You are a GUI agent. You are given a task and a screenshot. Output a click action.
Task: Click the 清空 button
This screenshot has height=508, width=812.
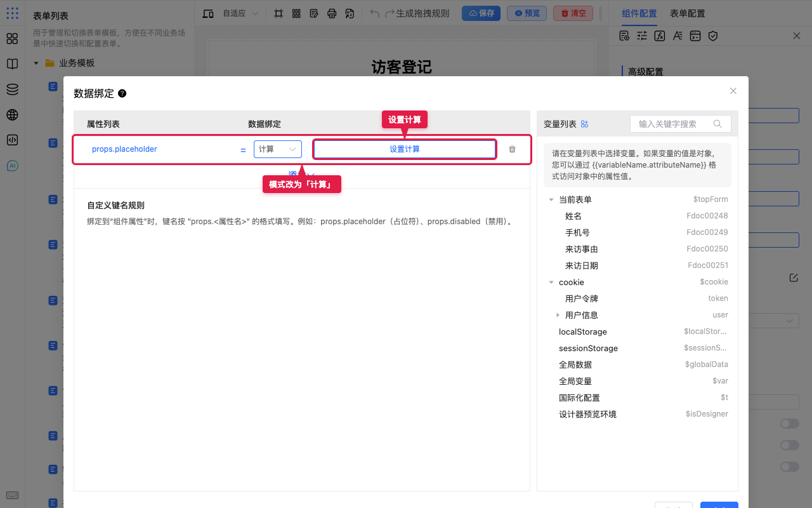click(573, 13)
